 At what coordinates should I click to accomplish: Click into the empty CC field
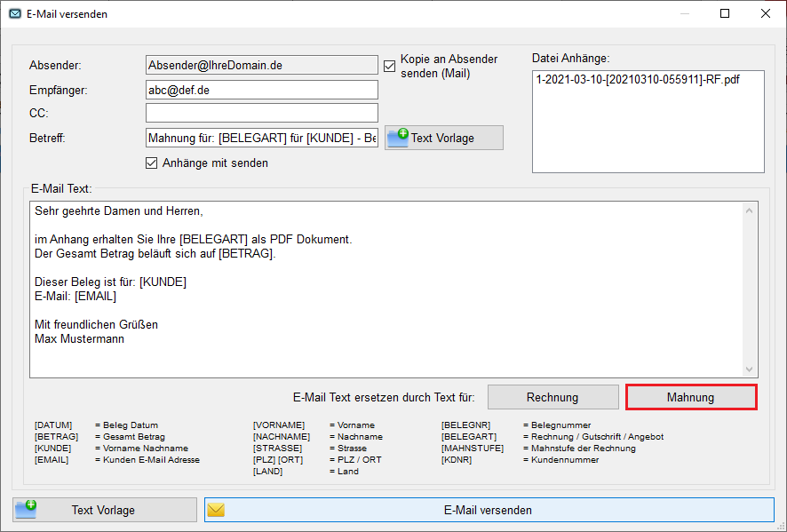[x=262, y=113]
